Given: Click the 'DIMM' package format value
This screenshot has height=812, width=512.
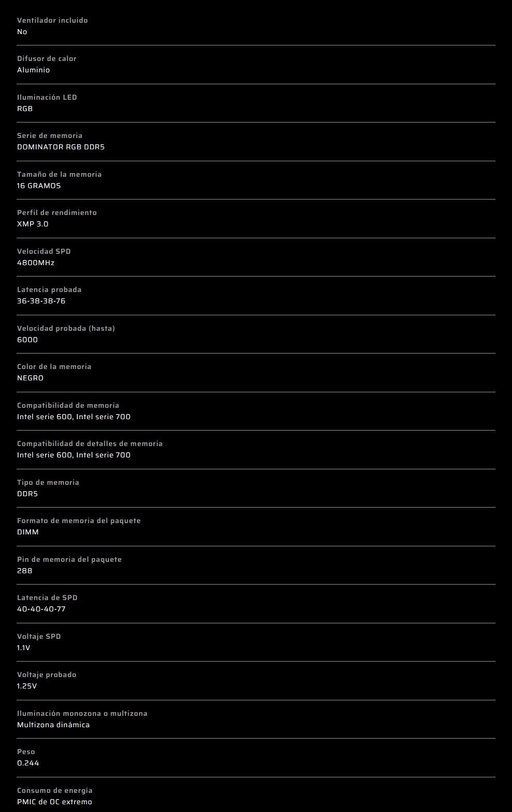Looking at the screenshot, I should pyautogui.click(x=28, y=532).
